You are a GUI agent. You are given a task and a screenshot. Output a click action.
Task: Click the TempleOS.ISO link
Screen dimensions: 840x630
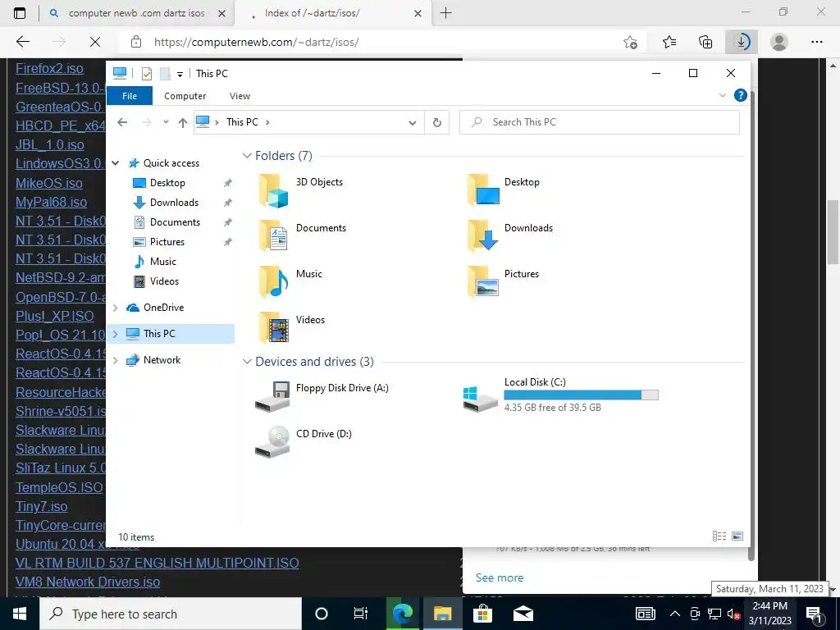(x=59, y=487)
